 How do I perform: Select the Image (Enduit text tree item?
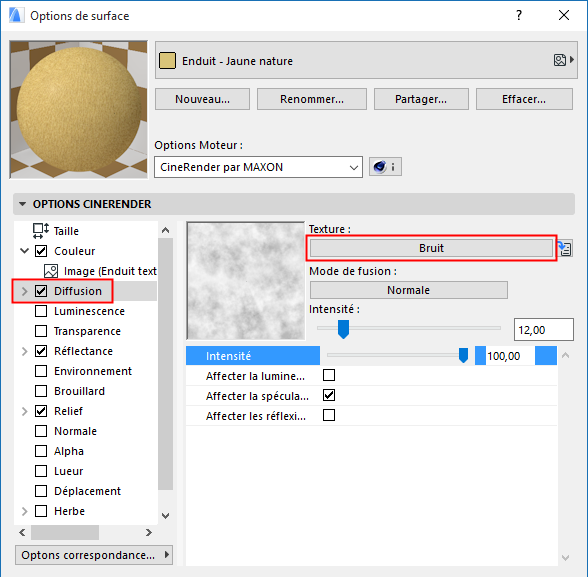click(110, 271)
